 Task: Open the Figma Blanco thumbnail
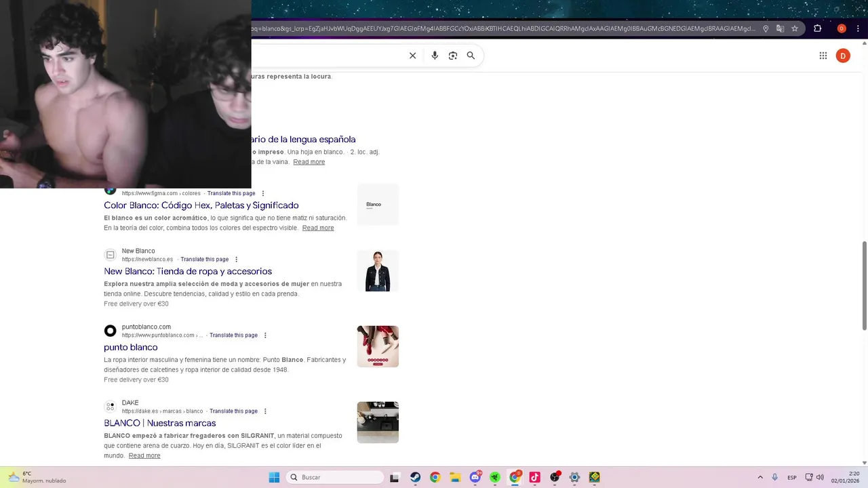point(378,205)
